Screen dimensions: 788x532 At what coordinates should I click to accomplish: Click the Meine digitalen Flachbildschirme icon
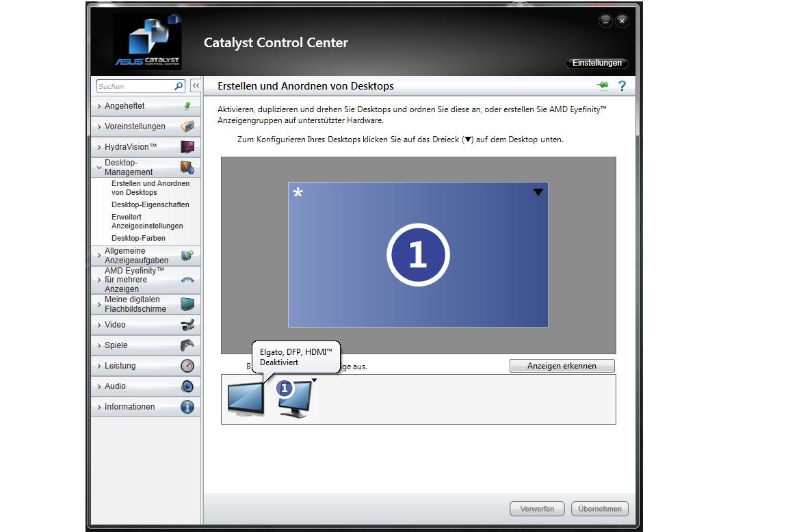coord(187,304)
